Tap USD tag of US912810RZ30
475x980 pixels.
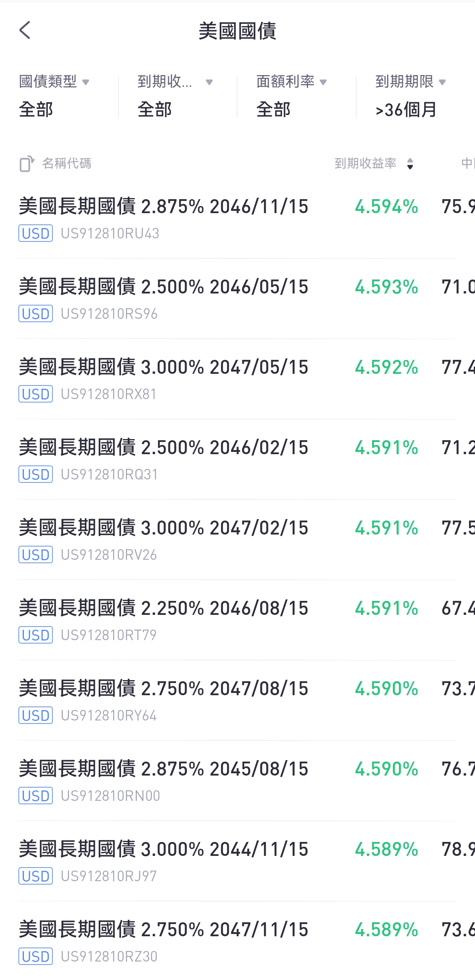tap(35, 956)
